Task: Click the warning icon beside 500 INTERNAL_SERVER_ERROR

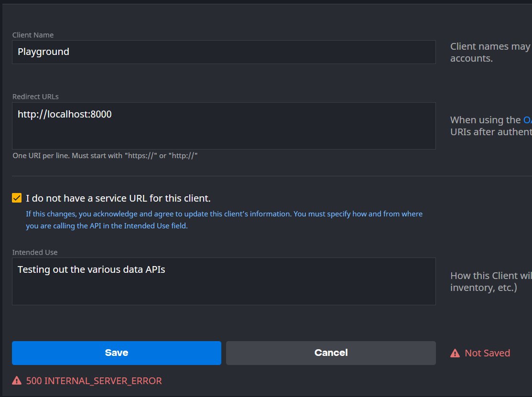Action: click(x=17, y=380)
